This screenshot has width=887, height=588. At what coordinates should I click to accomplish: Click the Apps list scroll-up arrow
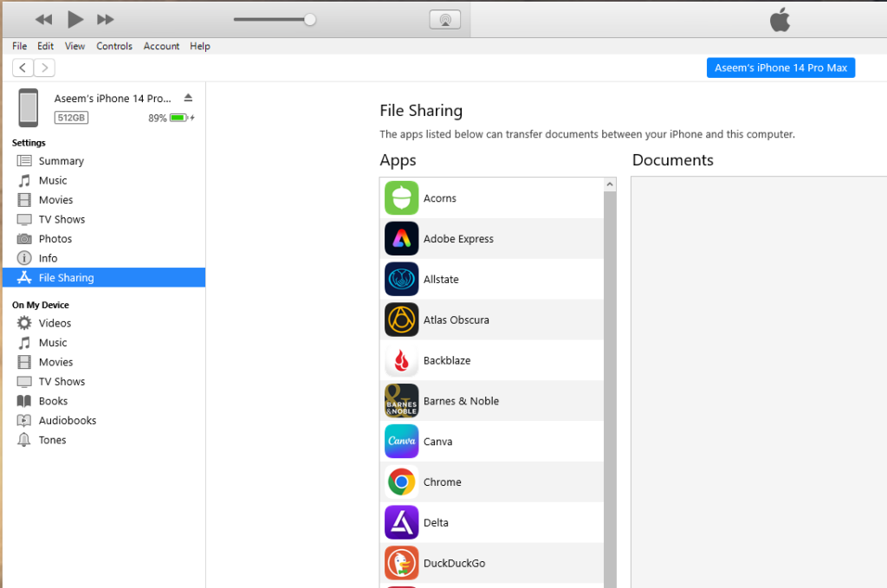[610, 184]
